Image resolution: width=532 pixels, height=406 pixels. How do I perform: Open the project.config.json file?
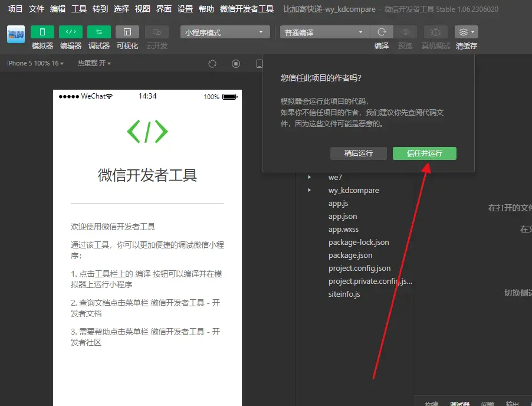(359, 268)
